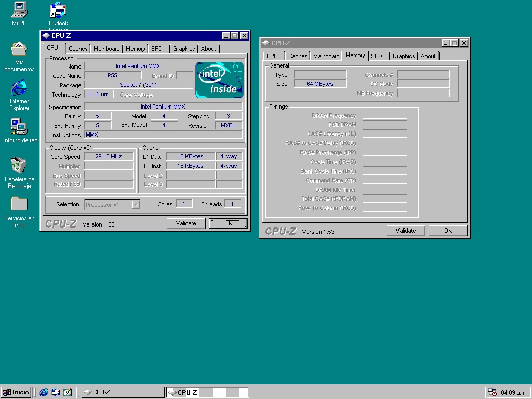Viewport: 532px width, 399px height.
Task: Open Caches tab in right window
Action: click(298, 56)
